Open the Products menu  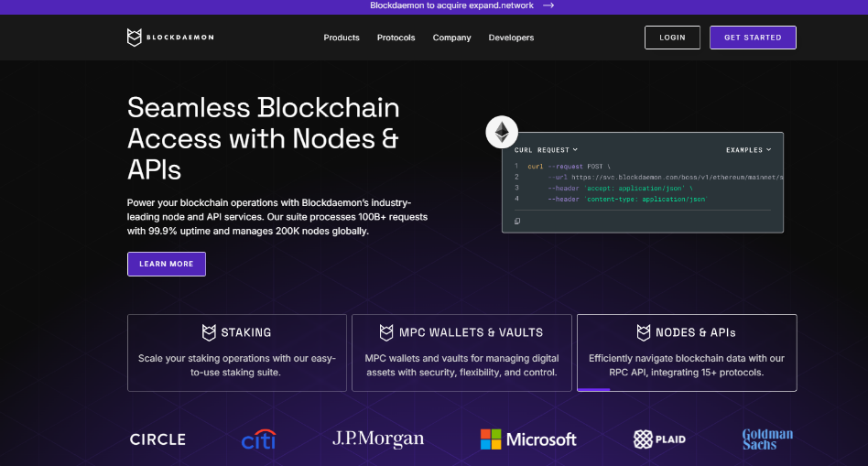point(342,38)
